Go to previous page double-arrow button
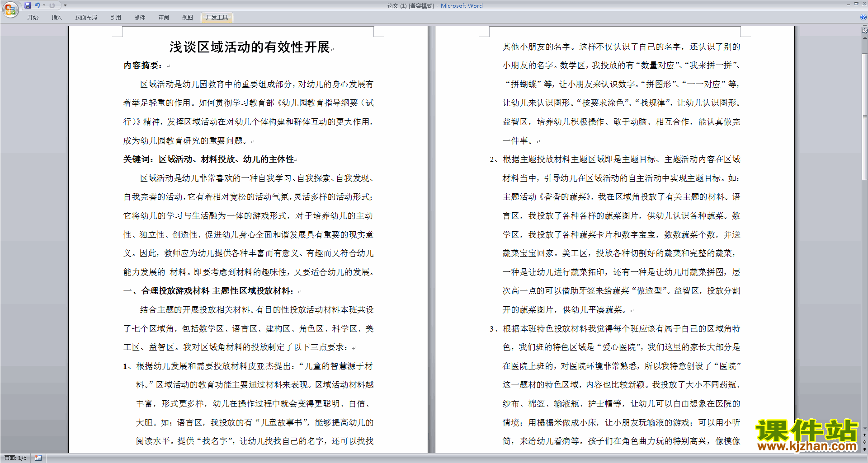The image size is (868, 463). point(865,435)
